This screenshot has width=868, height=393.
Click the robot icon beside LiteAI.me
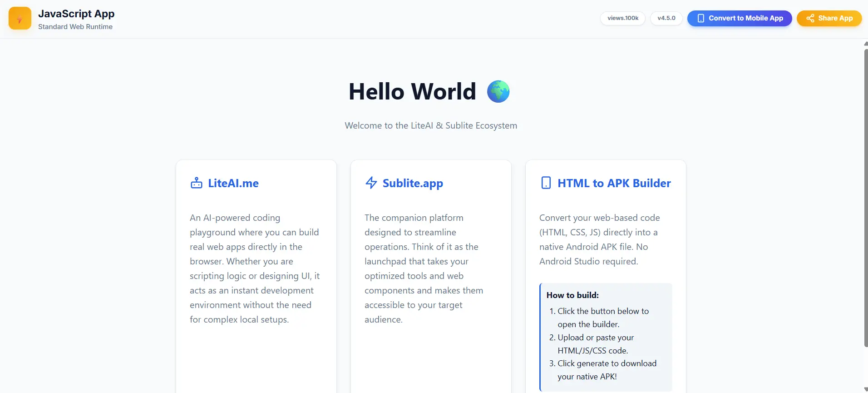197,183
